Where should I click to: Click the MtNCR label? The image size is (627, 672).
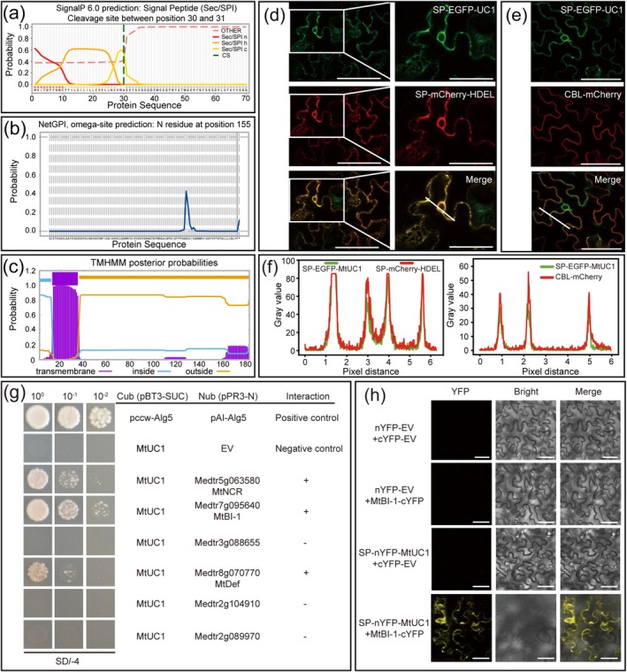point(227,491)
